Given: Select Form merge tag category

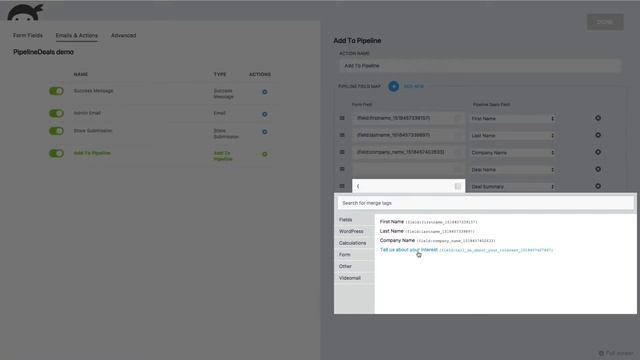Looking at the screenshot, I should (354, 254).
